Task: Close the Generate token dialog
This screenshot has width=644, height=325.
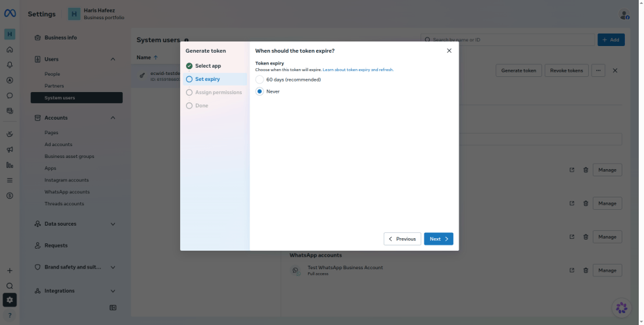Action: click(x=449, y=51)
